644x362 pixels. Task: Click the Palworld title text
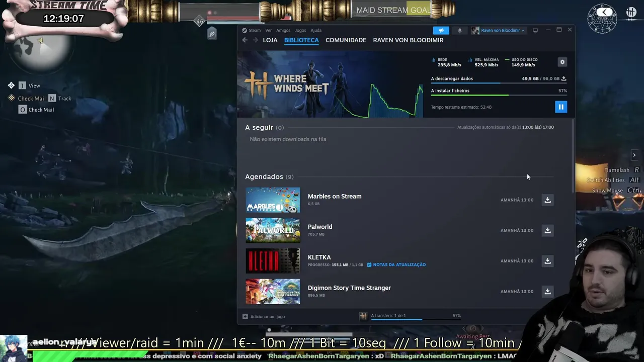point(320,227)
